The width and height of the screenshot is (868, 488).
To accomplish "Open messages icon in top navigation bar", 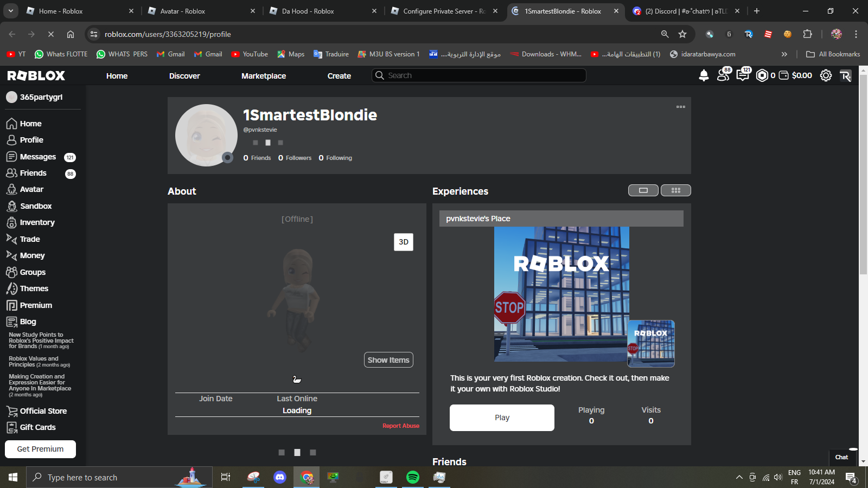I will point(743,74).
